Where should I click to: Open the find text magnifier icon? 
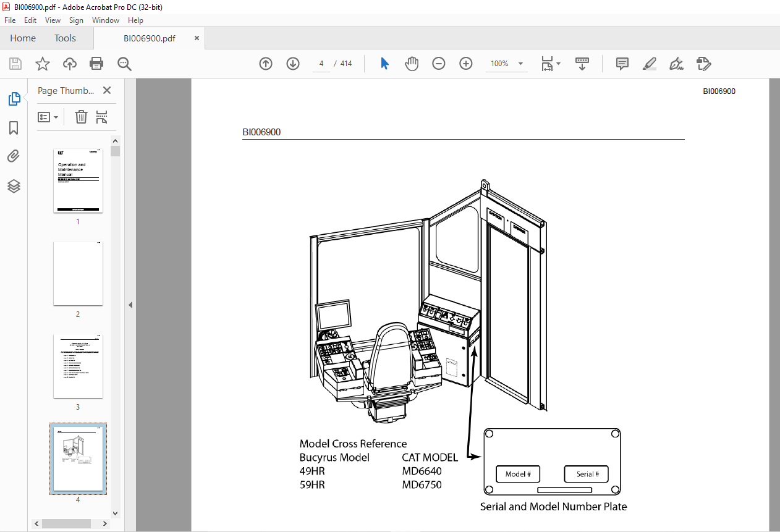(124, 64)
